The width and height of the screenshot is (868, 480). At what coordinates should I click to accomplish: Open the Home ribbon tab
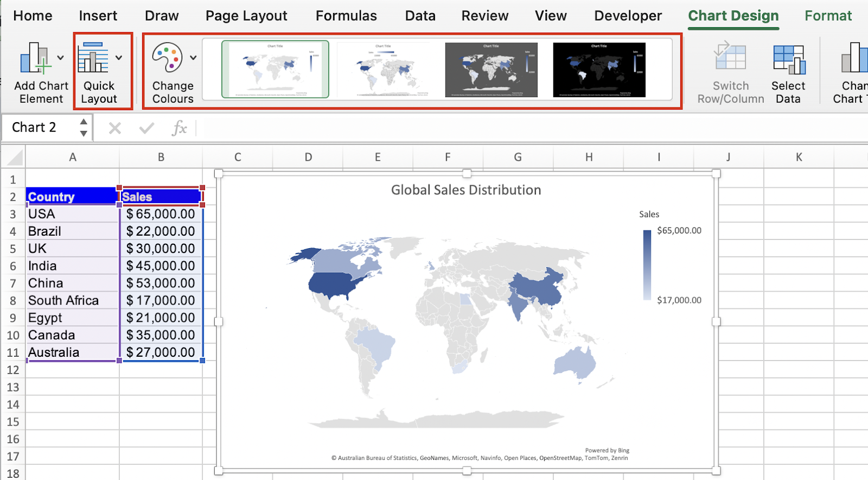click(33, 16)
